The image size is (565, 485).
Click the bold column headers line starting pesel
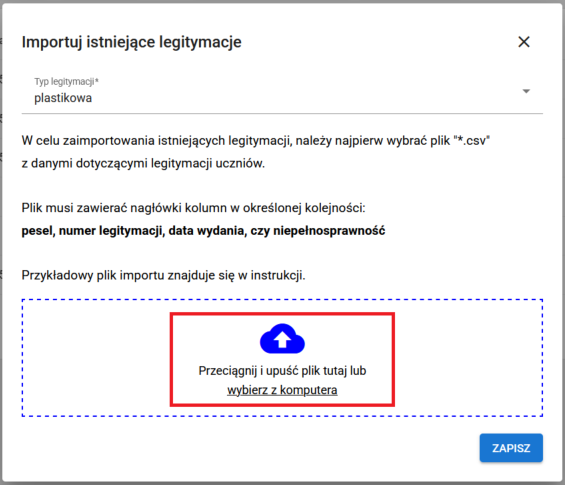203,231
